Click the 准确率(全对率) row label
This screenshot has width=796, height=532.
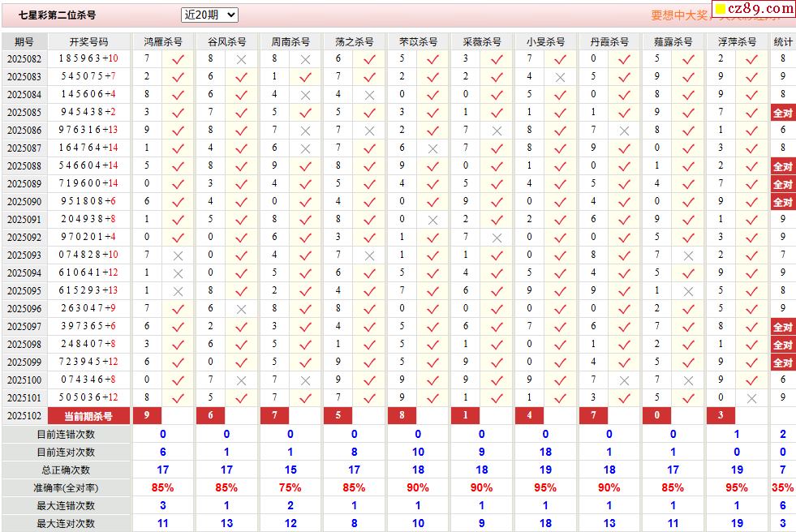66,488
